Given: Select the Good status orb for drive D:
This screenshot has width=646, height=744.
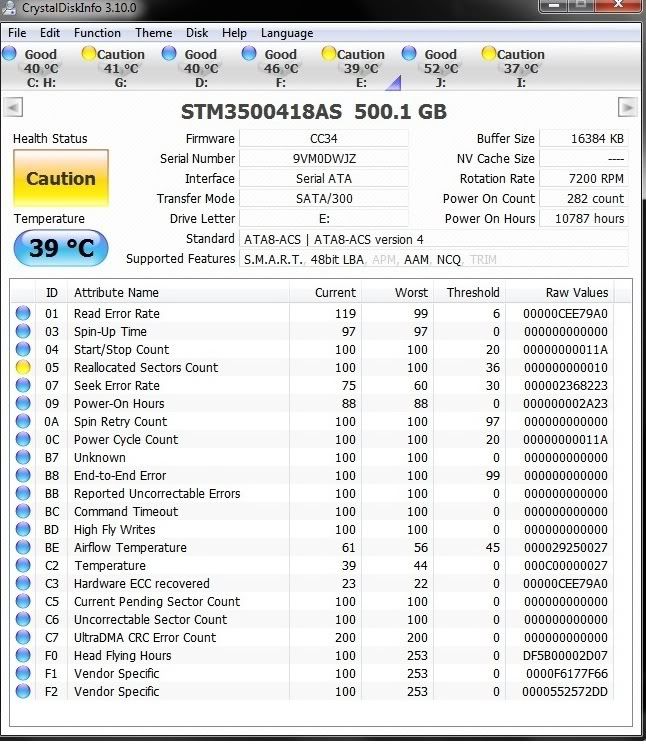Looking at the screenshot, I should [169, 54].
